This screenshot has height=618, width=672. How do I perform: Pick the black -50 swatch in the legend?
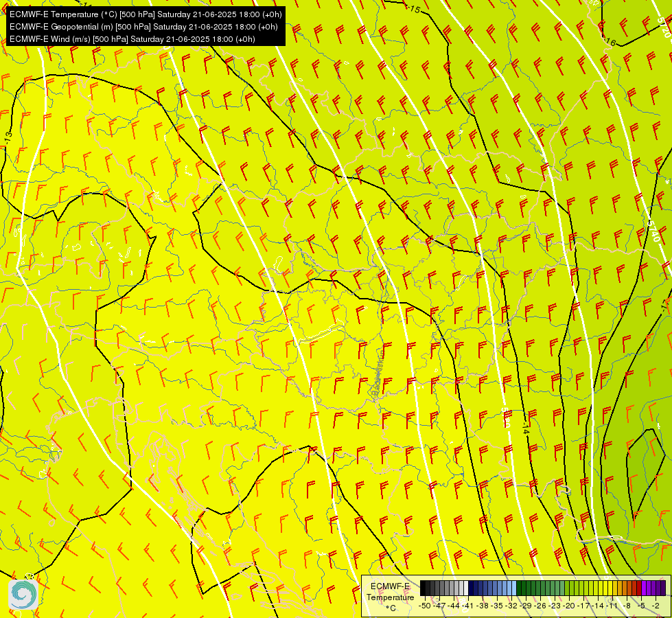[x=423, y=588]
